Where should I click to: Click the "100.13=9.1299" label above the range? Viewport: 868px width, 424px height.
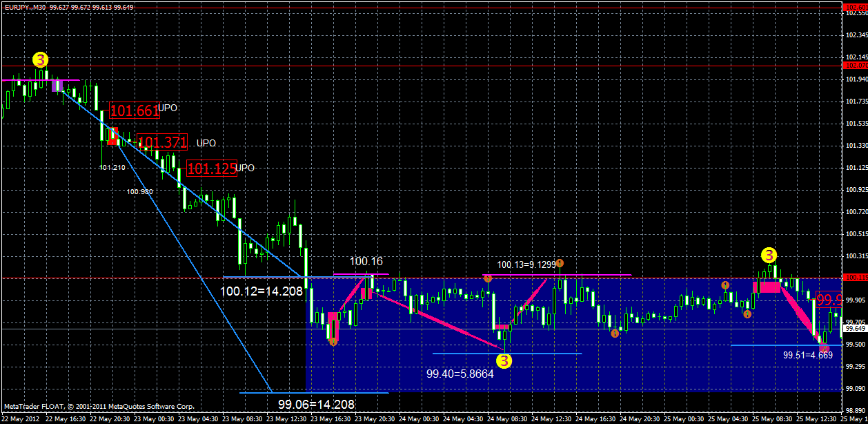[x=526, y=264]
